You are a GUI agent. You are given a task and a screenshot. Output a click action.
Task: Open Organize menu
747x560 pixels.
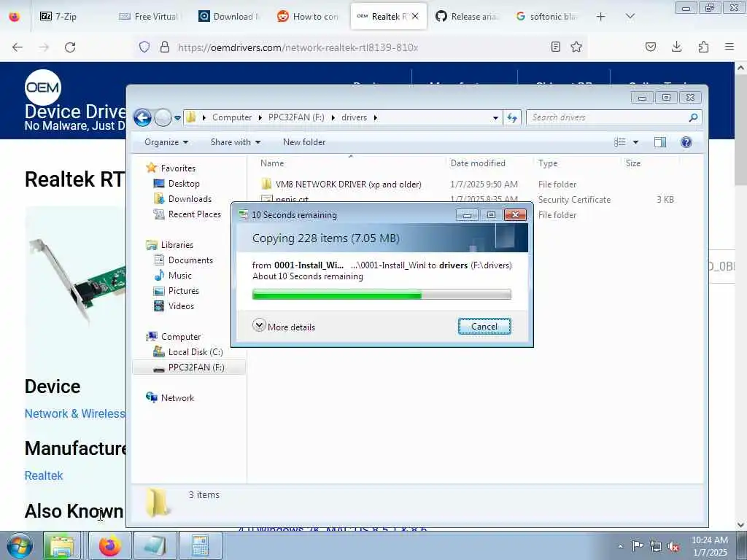[x=166, y=142]
